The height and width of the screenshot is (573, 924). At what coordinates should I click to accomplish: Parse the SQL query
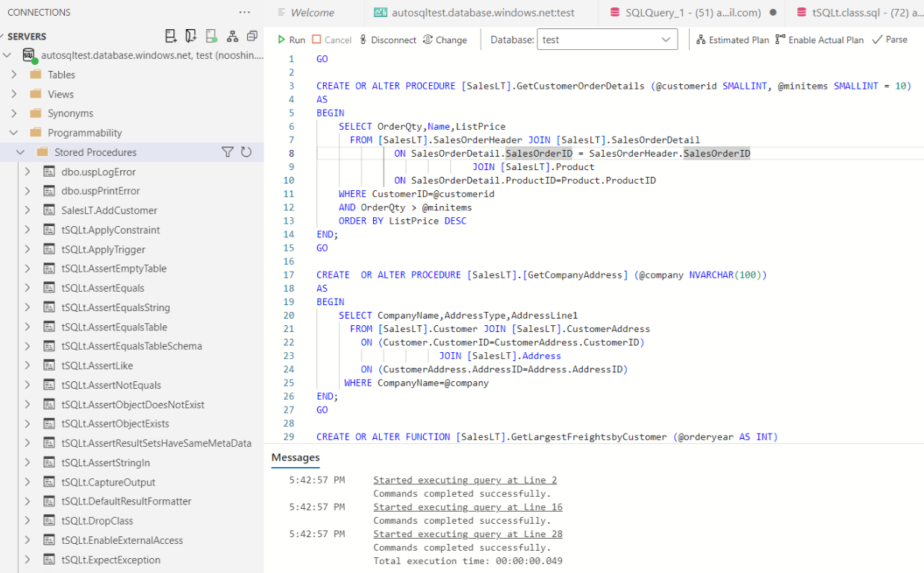[890, 40]
